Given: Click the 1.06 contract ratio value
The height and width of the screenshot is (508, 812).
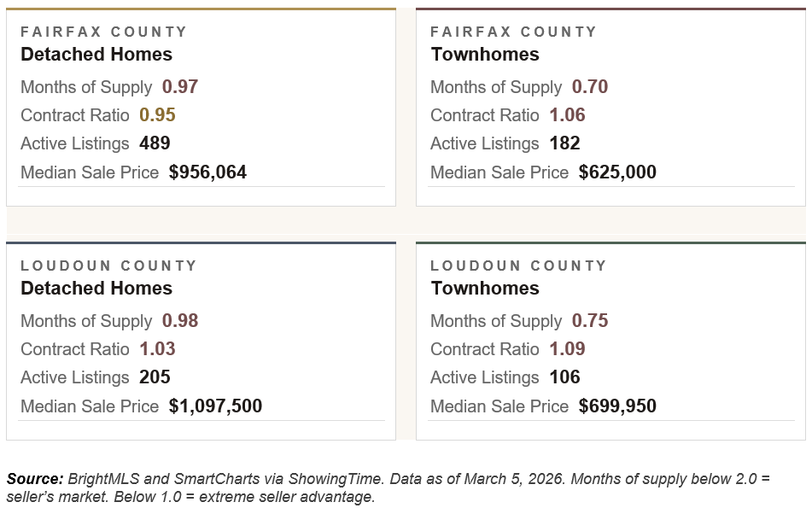Looking at the screenshot, I should (x=567, y=115).
